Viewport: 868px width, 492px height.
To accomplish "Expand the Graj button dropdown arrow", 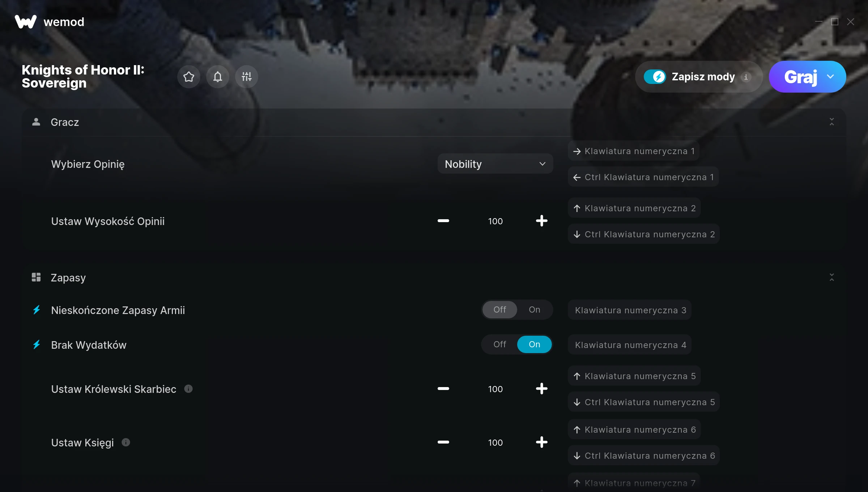I will 830,77.
